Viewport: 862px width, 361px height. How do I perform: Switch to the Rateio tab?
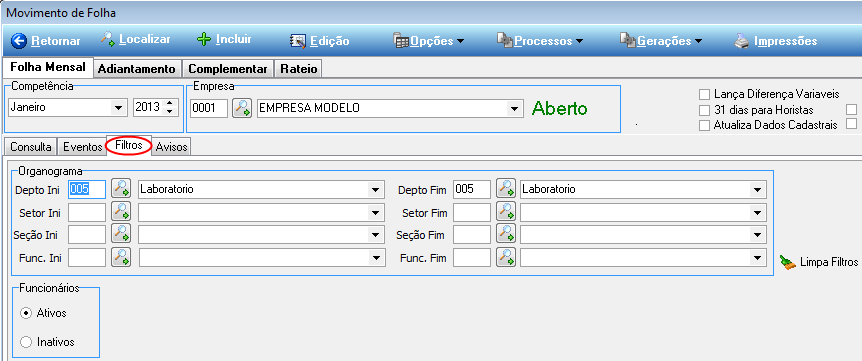click(x=298, y=69)
